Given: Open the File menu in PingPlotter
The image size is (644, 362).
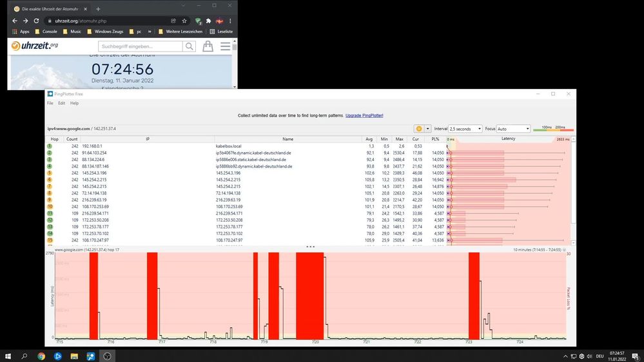Looking at the screenshot, I should pos(50,104).
